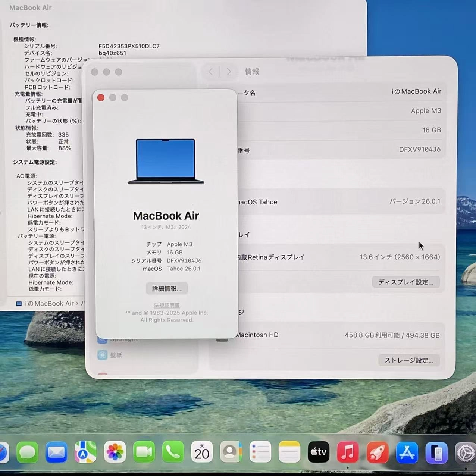The height and width of the screenshot is (476, 476).
Task: Click the バッテリー情報 heading
Action: (29, 25)
